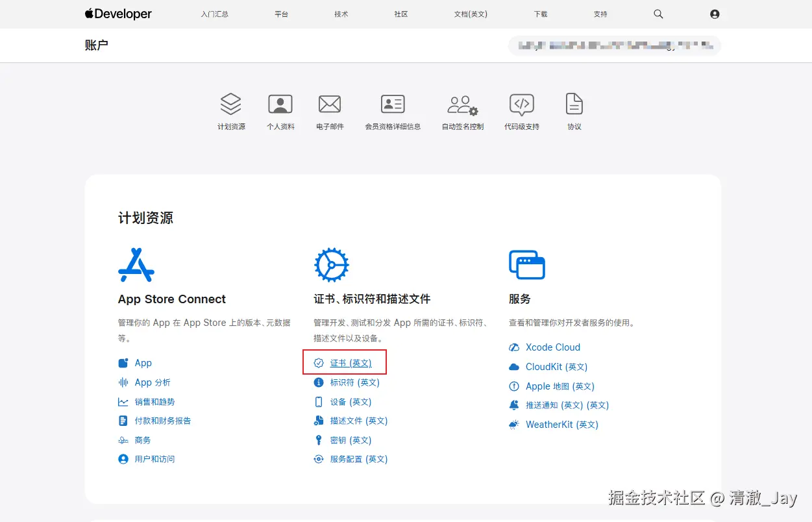Open the 设备 (英文) link

pyautogui.click(x=351, y=402)
